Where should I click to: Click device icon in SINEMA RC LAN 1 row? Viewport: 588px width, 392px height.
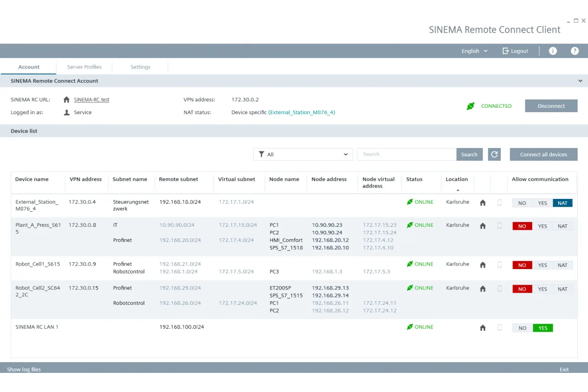[x=500, y=328]
